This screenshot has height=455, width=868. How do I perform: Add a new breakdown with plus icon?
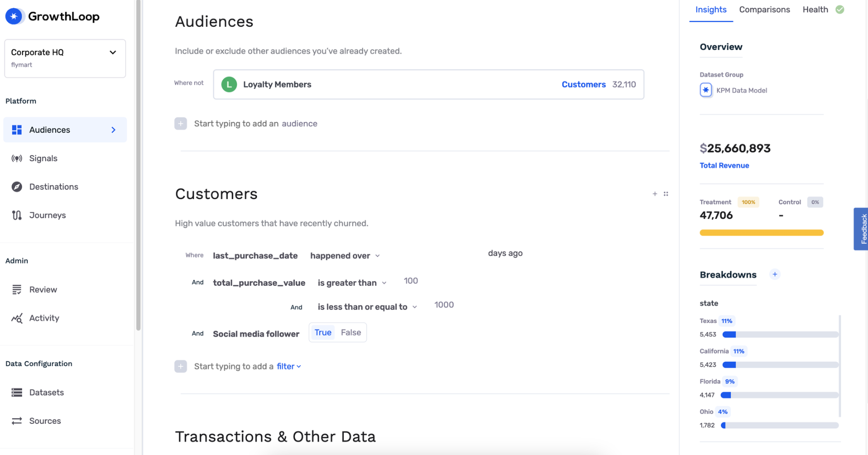774,275
